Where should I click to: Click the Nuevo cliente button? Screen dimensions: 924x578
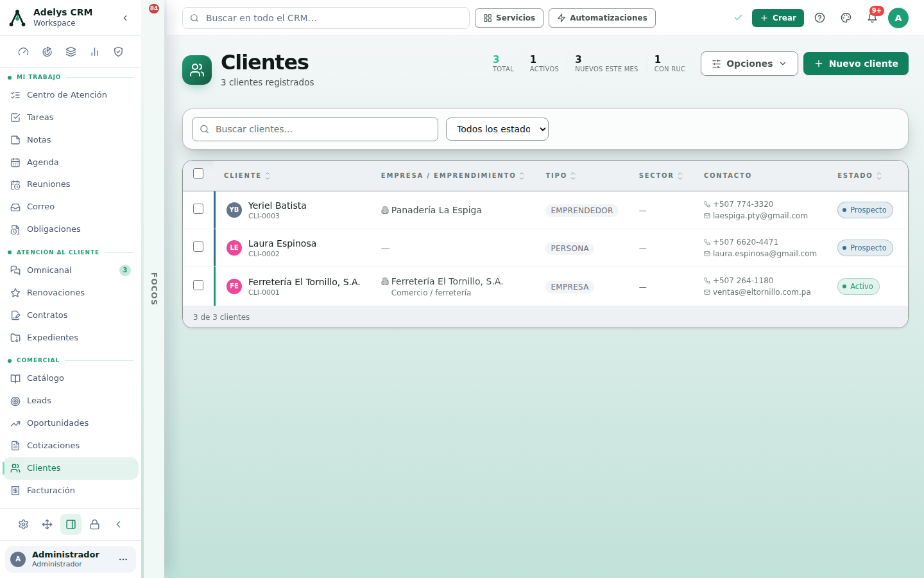[856, 64]
